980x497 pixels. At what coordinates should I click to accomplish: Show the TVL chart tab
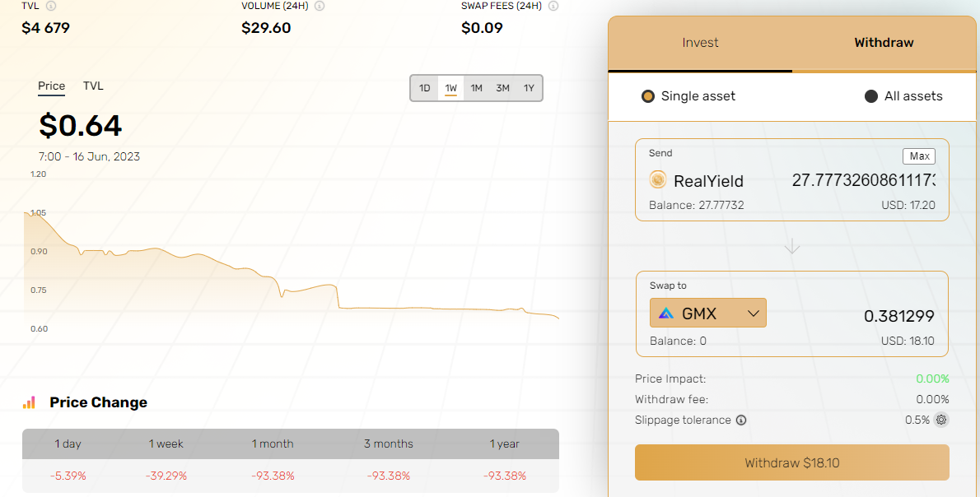[93, 86]
